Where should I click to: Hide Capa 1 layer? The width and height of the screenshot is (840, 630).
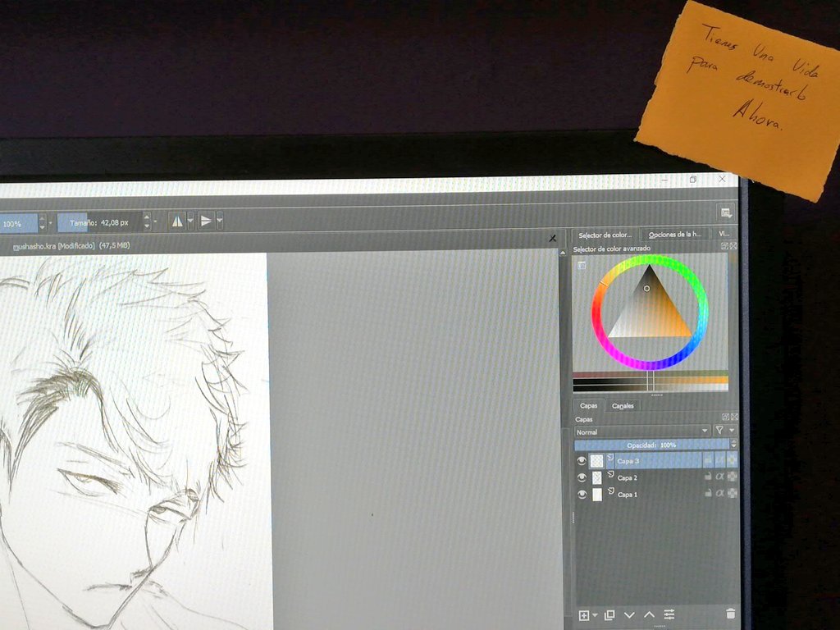582,495
